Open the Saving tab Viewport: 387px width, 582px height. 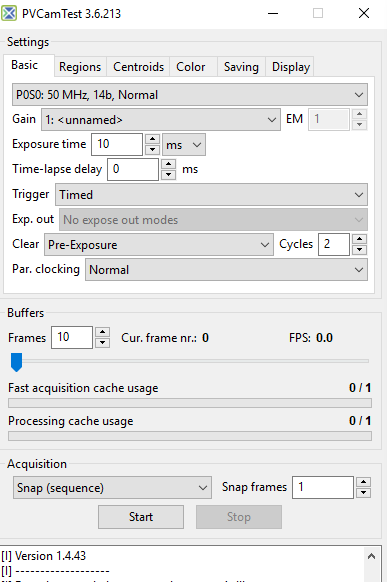tap(241, 67)
